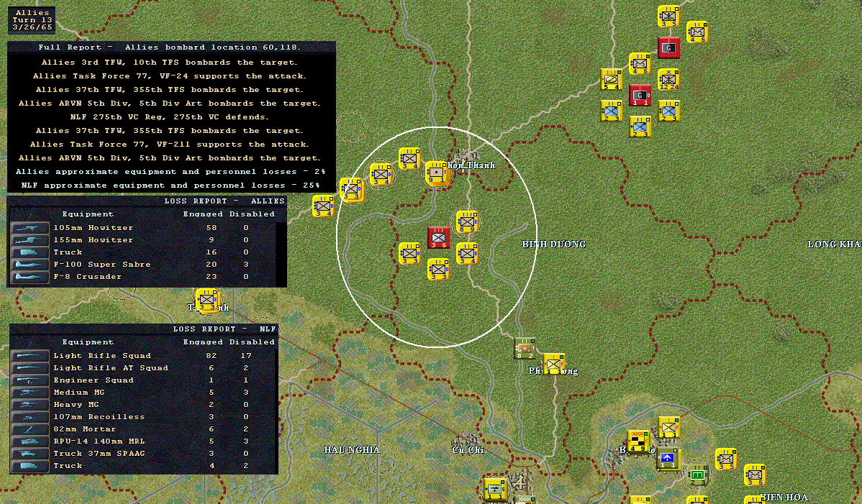Select the red G unit marked 1-1
The image size is (862, 504).
click(640, 96)
